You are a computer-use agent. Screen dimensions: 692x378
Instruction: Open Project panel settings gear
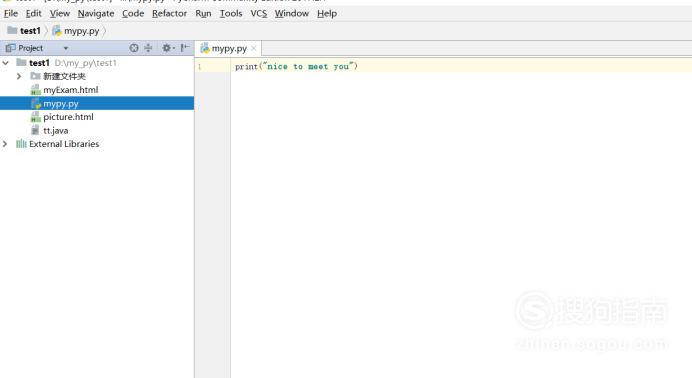tap(167, 48)
